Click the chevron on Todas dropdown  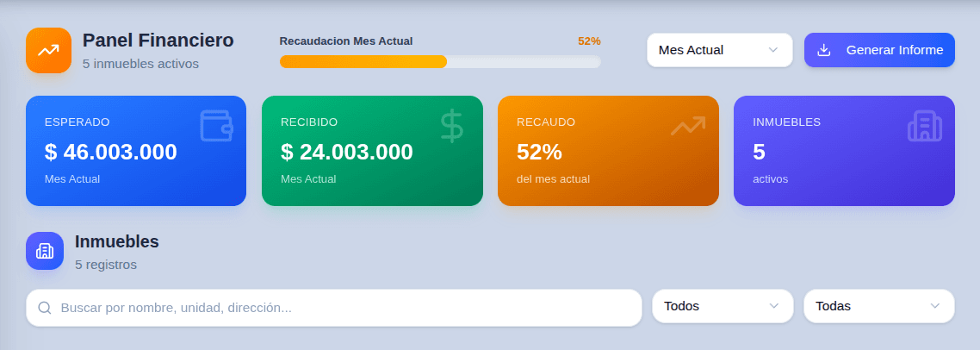pyautogui.click(x=935, y=306)
